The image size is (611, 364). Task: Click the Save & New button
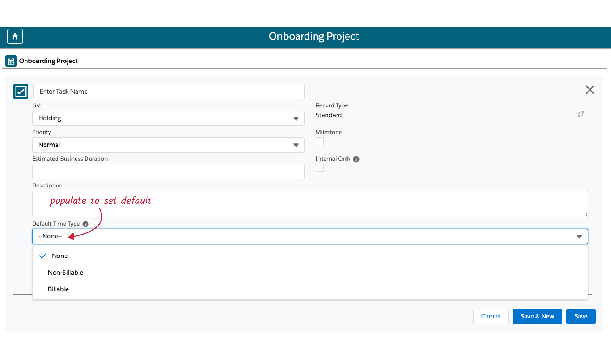[537, 316]
